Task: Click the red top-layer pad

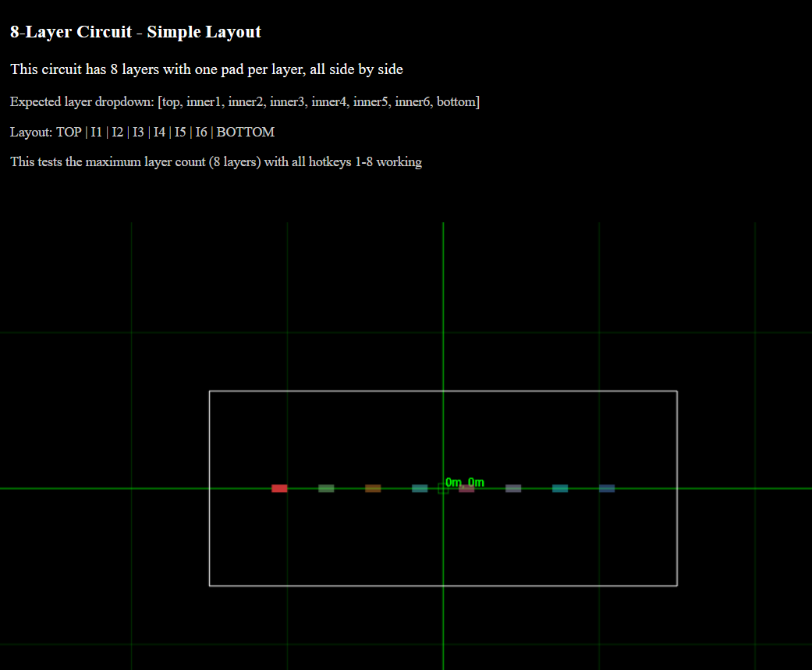Action: pyautogui.click(x=279, y=488)
